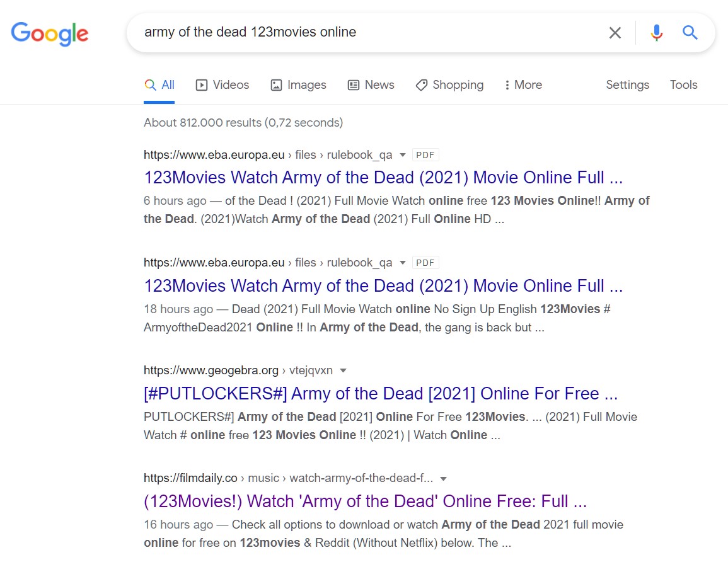Open the [#PUTLOCKERS#] Army of the Dead result

(381, 394)
